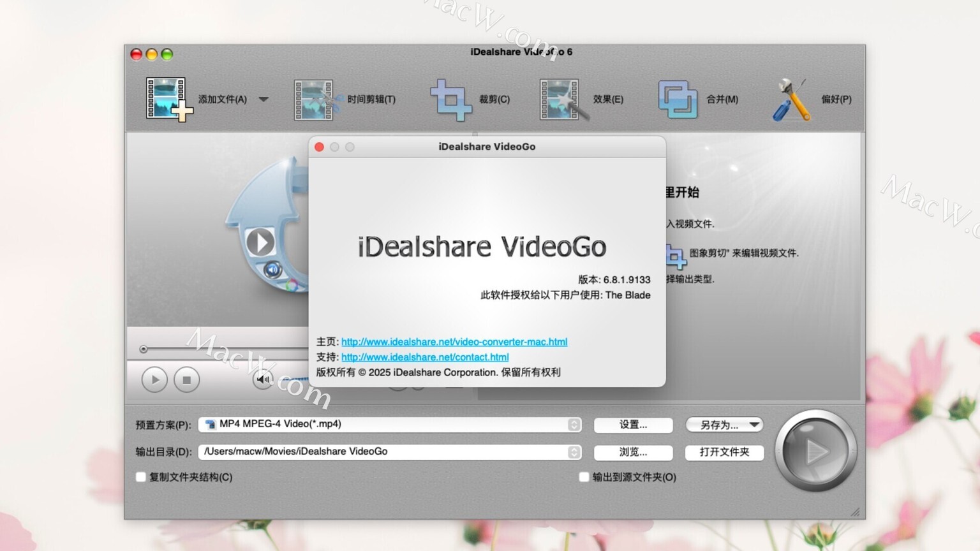Click the 打开文件夹 open folder button
The width and height of the screenshot is (980, 551).
pyautogui.click(x=724, y=452)
